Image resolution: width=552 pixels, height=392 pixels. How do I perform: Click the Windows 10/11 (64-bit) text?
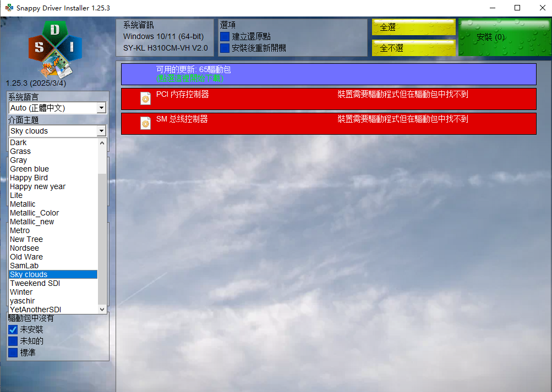163,37
